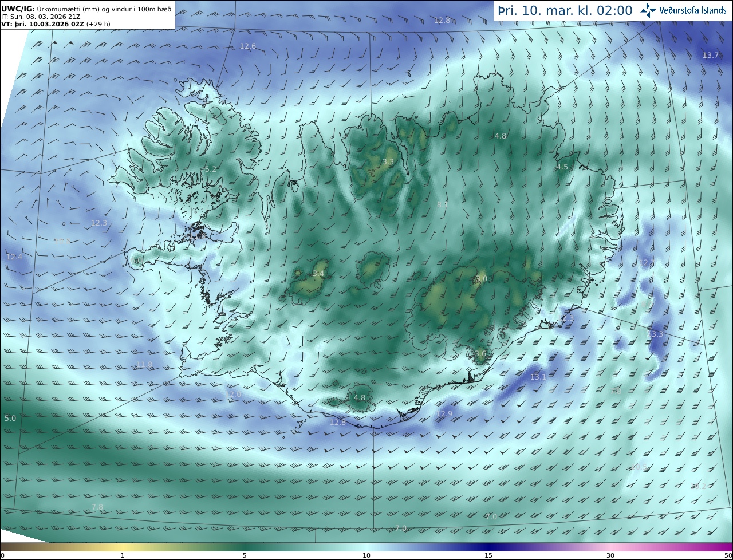Click the 8.1 value label
The image size is (733, 560).
[x=443, y=205]
